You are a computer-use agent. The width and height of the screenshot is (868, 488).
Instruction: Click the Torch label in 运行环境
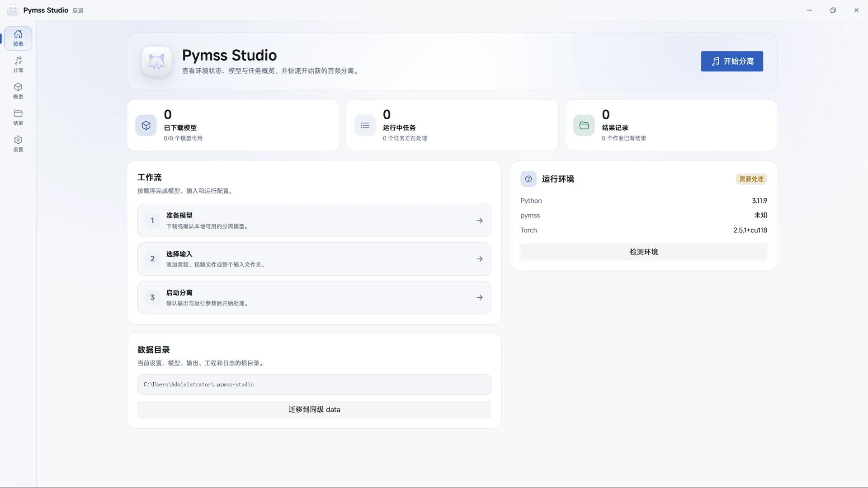[528, 230]
